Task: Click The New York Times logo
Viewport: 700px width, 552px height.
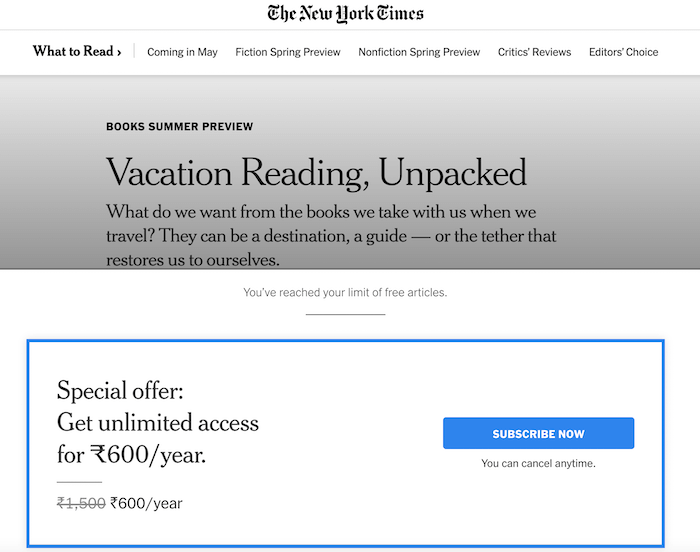Action: coord(346,14)
